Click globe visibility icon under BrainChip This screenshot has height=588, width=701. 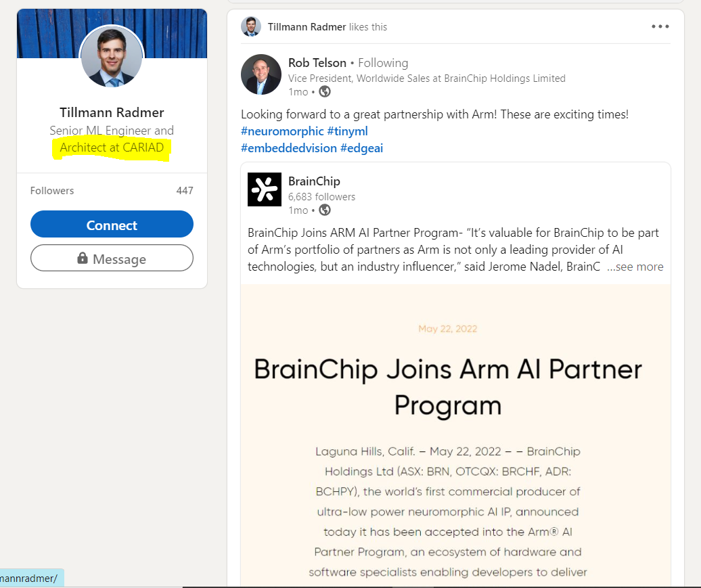point(325,210)
